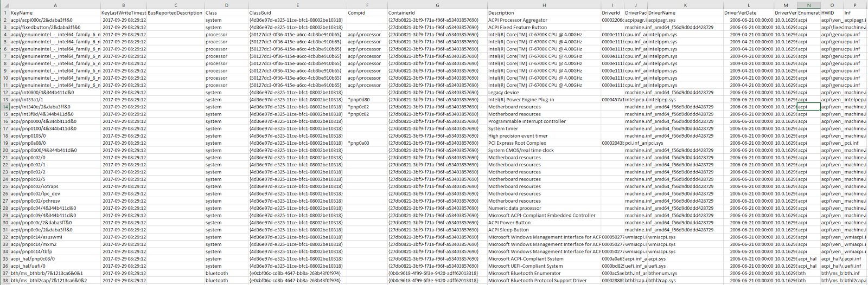The image size is (868, 285).
Task: Select the System CMOS/real time clock cell
Action: (x=544, y=150)
